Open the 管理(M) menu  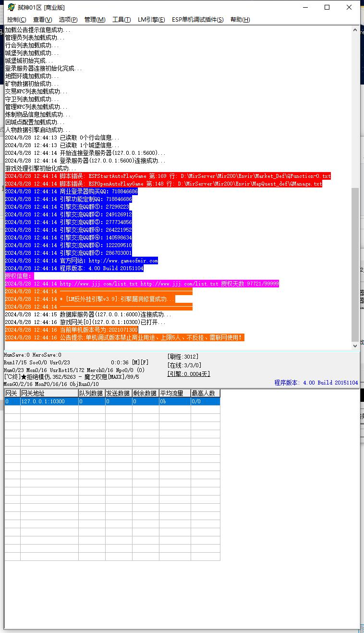point(95,20)
